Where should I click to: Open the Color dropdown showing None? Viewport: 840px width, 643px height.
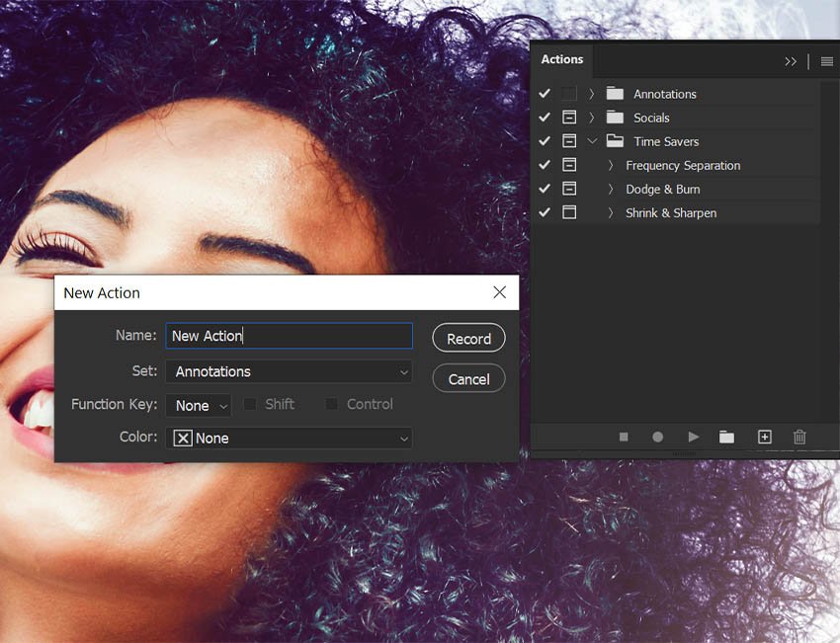(289, 438)
